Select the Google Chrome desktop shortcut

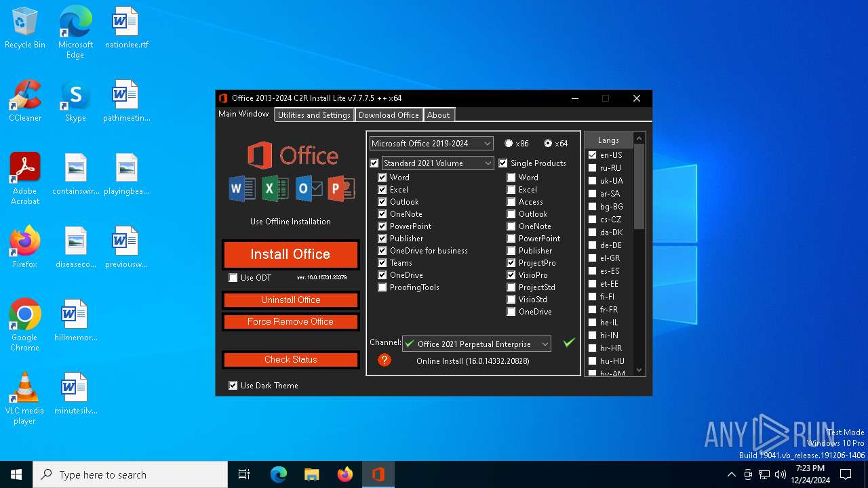coord(25,325)
